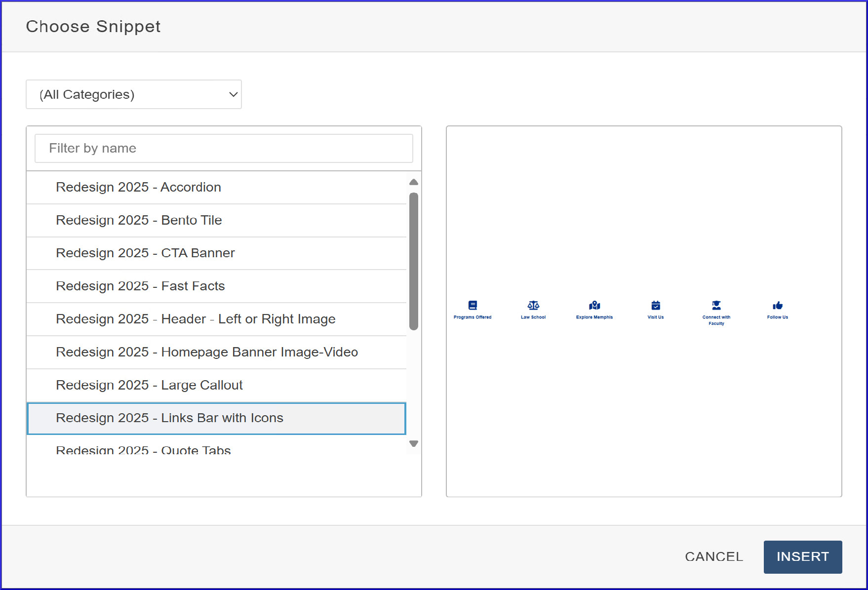The width and height of the screenshot is (868, 590).
Task: Select Redesign 2025 - Bento Tile snippet
Action: pyautogui.click(x=139, y=220)
